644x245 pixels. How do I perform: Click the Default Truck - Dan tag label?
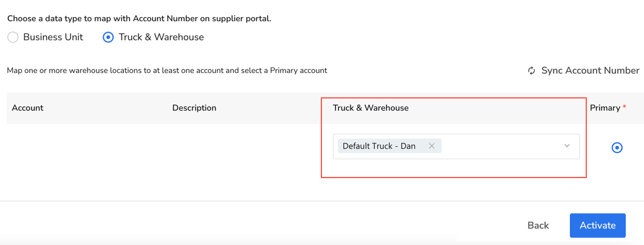379,146
